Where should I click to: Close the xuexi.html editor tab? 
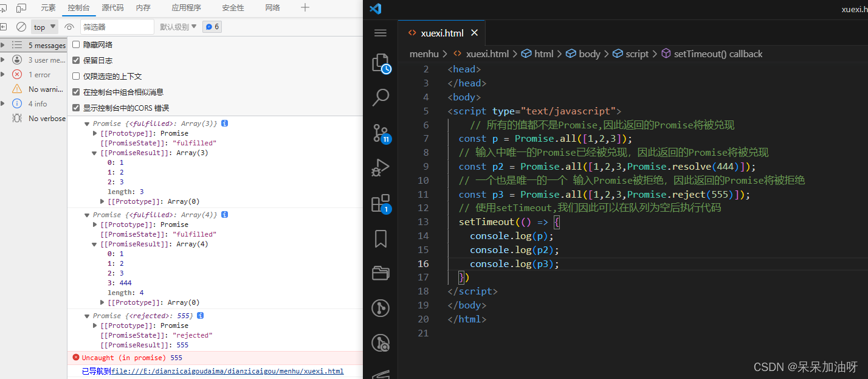pyautogui.click(x=475, y=33)
